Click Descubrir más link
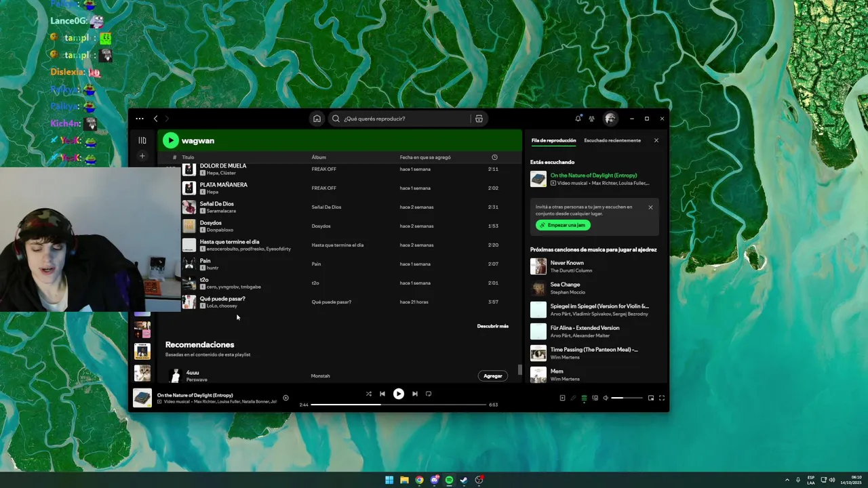The height and width of the screenshot is (488, 868). [x=492, y=326]
